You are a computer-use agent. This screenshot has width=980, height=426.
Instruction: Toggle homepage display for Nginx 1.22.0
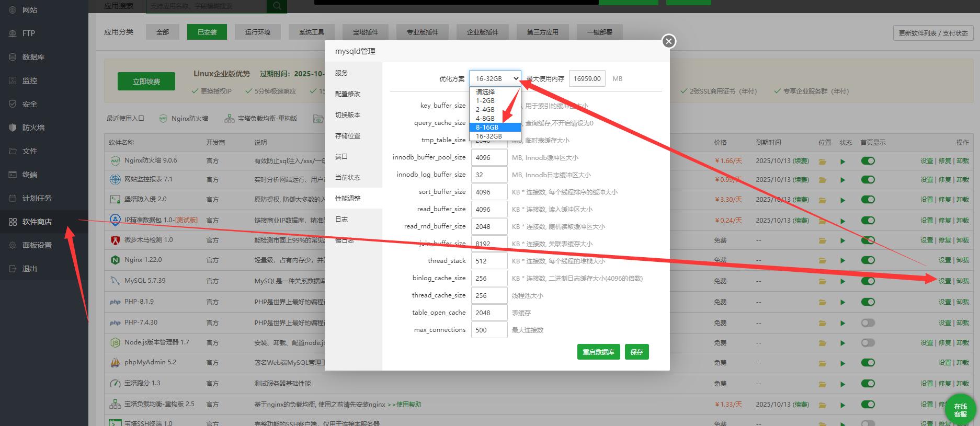click(x=868, y=260)
